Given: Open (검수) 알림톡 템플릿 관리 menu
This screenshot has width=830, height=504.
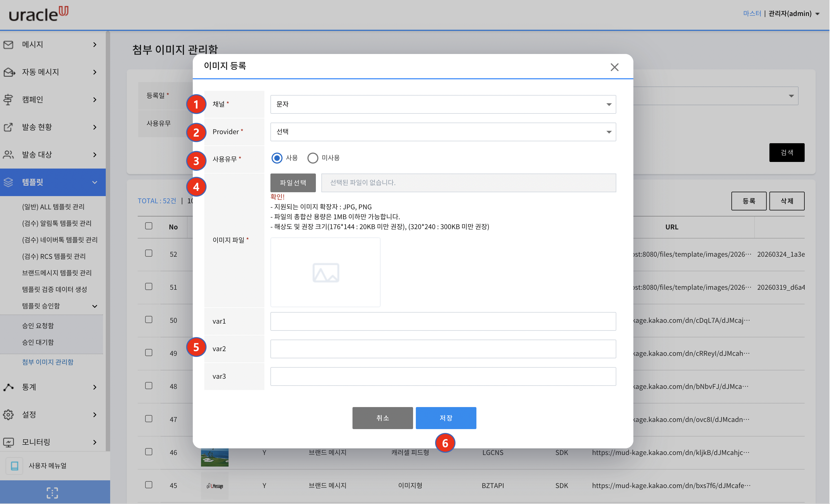Looking at the screenshot, I should coord(57,223).
